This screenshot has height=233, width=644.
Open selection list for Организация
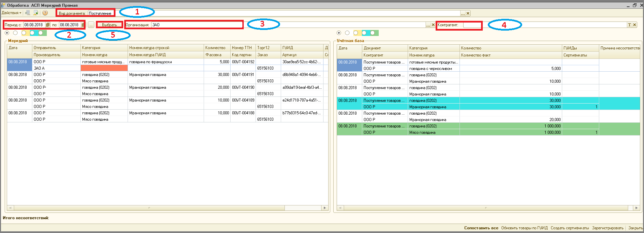[x=428, y=25]
